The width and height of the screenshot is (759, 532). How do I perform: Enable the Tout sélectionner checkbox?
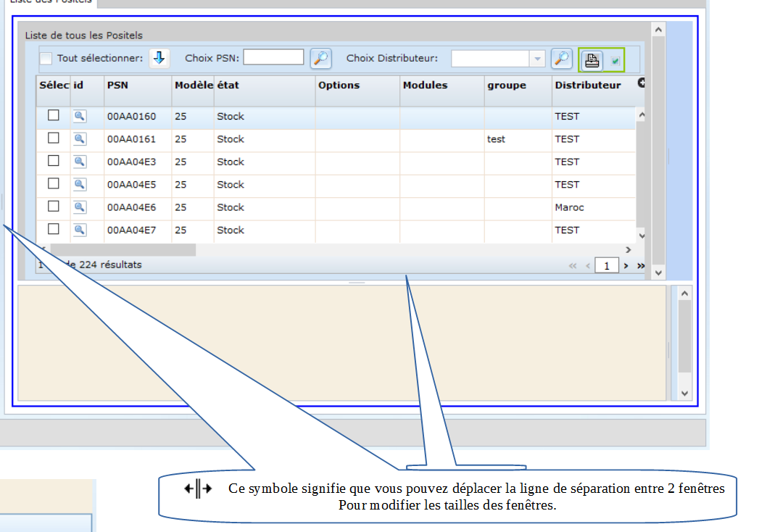46,59
